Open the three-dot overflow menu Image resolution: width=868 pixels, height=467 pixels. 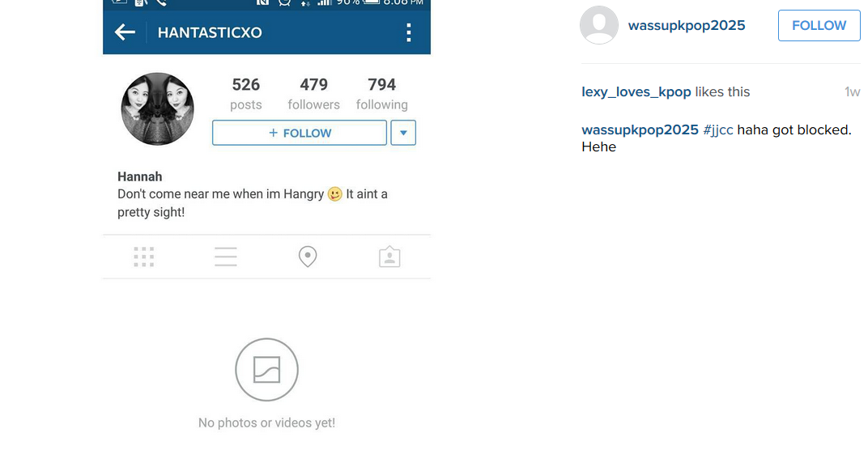coord(409,32)
